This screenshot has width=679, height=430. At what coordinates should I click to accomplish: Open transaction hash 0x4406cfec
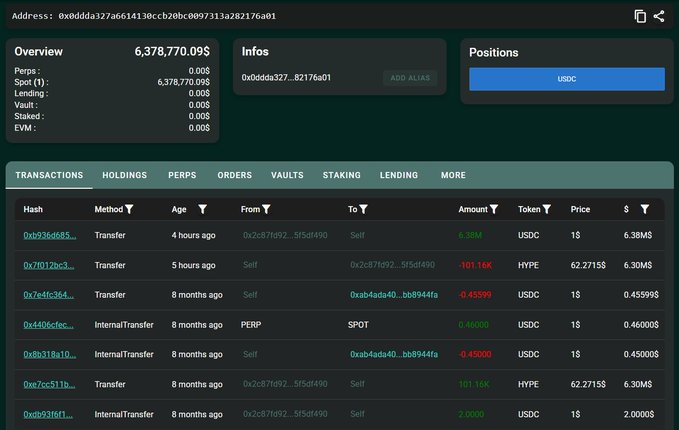coord(48,325)
